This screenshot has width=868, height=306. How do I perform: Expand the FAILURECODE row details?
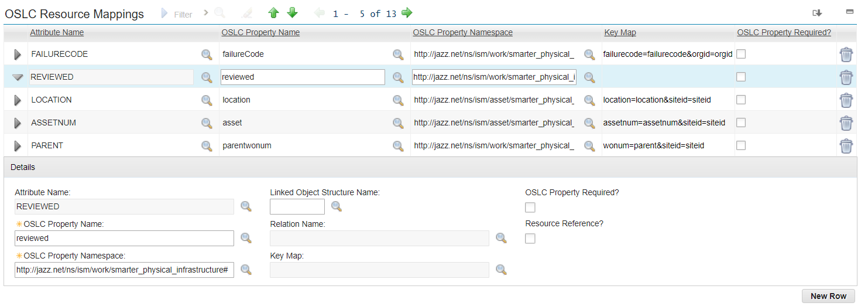[18, 55]
